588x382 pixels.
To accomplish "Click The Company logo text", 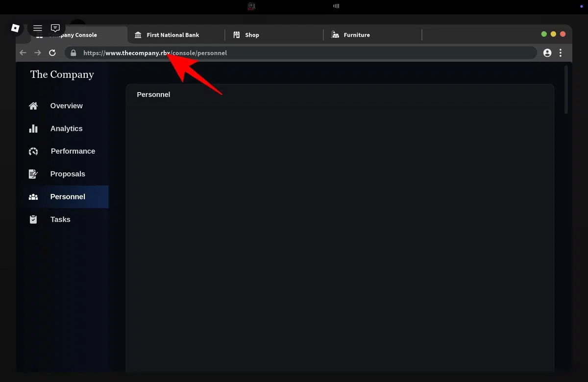I will (x=62, y=74).
